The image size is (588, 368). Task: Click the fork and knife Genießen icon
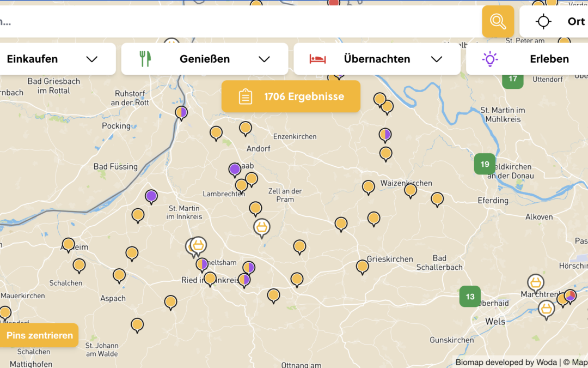pos(145,59)
